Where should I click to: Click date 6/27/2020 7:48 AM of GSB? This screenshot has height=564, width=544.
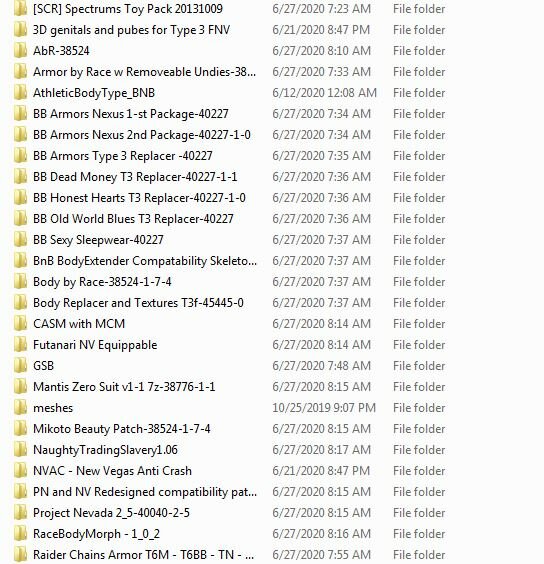321,365
